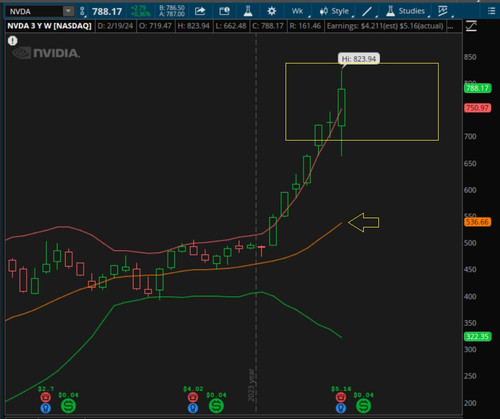Click the C: 788.17 close value

coord(268,26)
